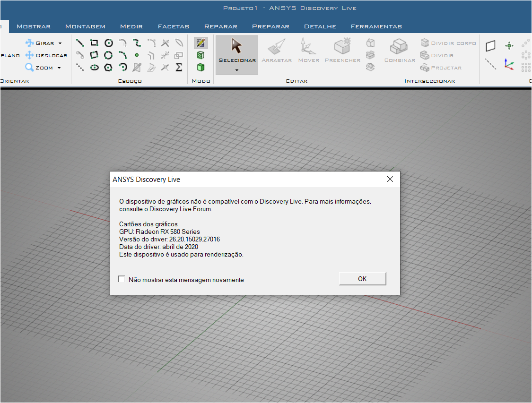
Task: Select the Ellipse sketch tool
Action: (94, 67)
